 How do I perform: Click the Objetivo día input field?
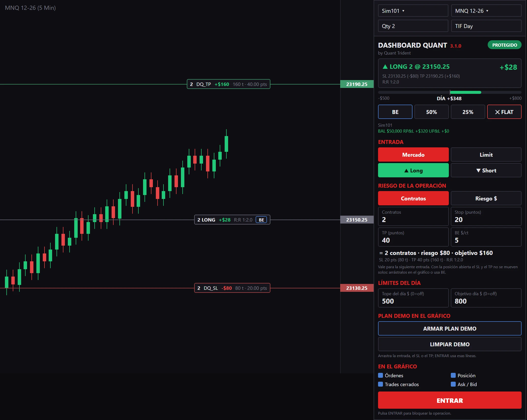click(x=486, y=298)
